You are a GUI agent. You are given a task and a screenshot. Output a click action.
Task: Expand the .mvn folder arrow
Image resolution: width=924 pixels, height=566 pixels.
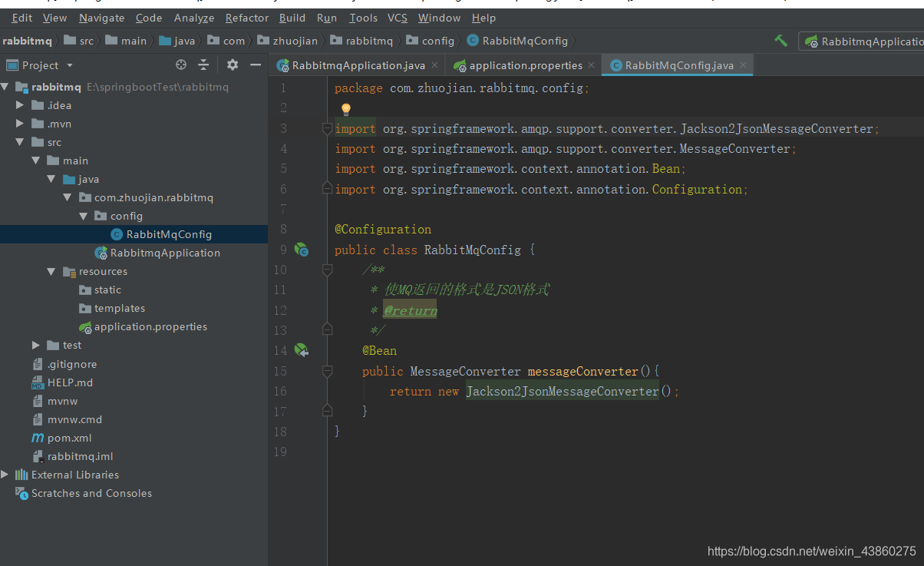(21, 124)
